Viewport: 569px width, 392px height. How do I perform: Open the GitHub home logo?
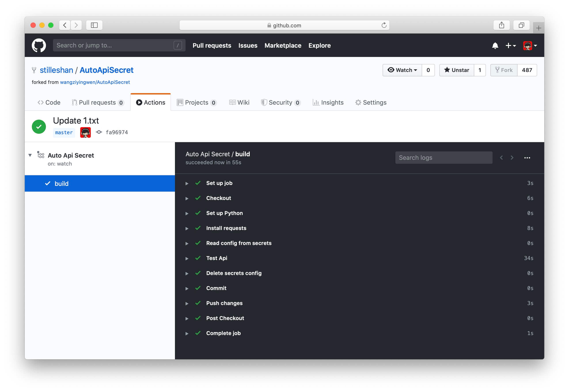click(x=39, y=45)
